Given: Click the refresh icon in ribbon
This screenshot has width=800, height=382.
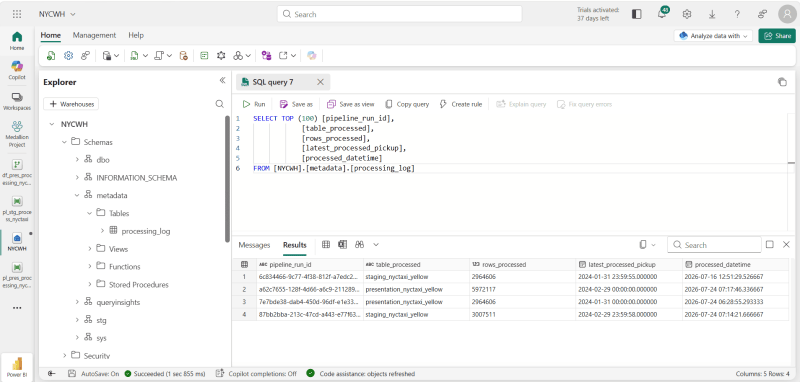Looking at the screenshot, I should coord(51,56).
